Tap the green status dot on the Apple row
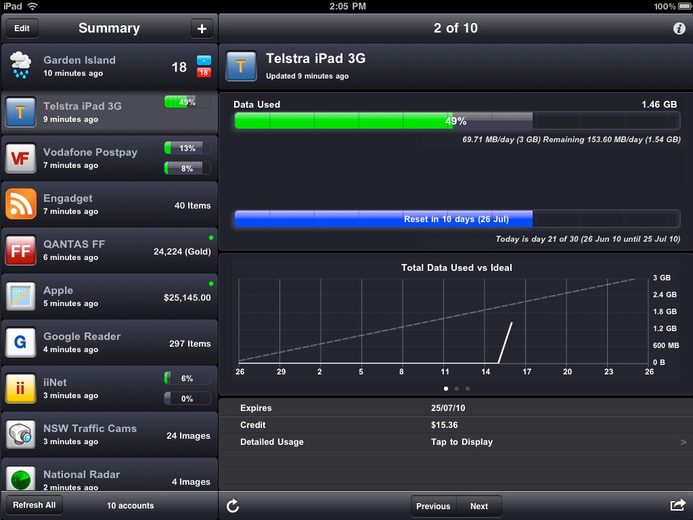The image size is (693, 520). (x=211, y=284)
